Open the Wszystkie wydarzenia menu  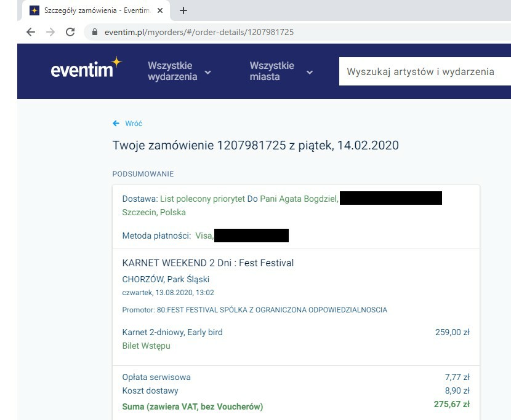tap(172, 71)
